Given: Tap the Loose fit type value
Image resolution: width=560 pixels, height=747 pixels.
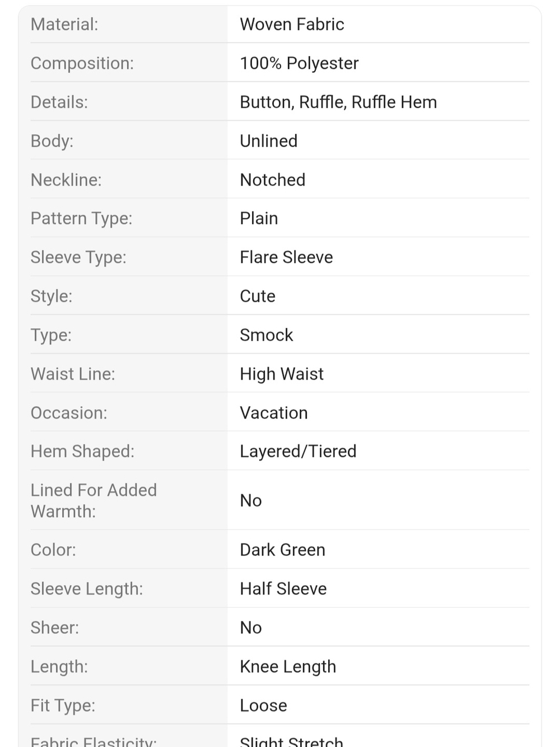Looking at the screenshot, I should (x=263, y=705).
